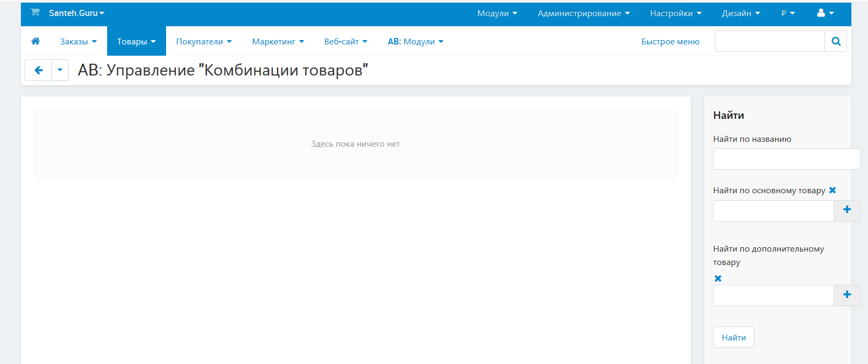Add additional product with plus button
The image size is (868, 364).
tap(847, 295)
